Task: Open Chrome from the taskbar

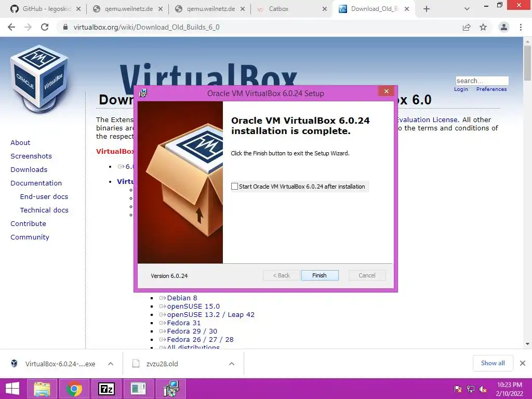Action: (x=74, y=389)
